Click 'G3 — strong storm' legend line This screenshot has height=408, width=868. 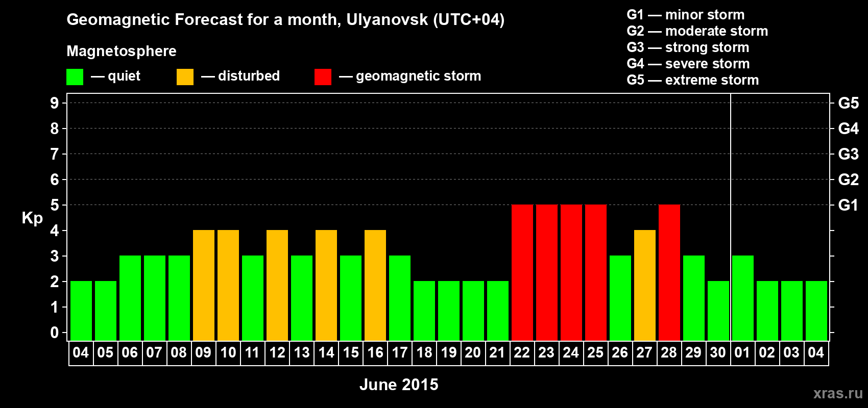pos(688,47)
